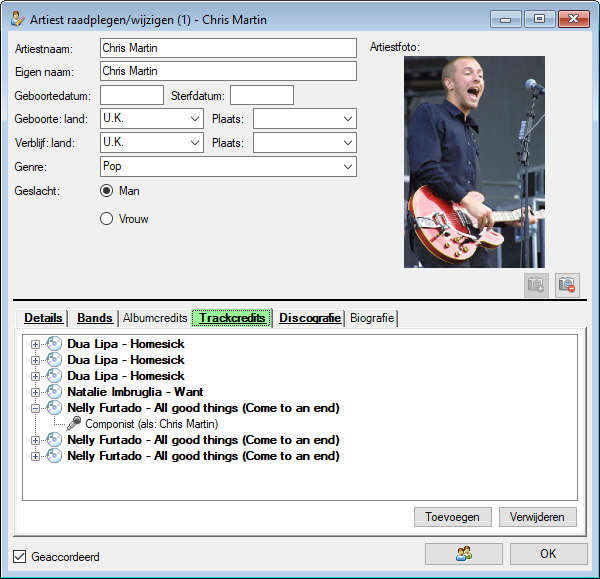This screenshot has height=579, width=600.
Task: Select the Vrouw radio button
Action: coord(106,219)
